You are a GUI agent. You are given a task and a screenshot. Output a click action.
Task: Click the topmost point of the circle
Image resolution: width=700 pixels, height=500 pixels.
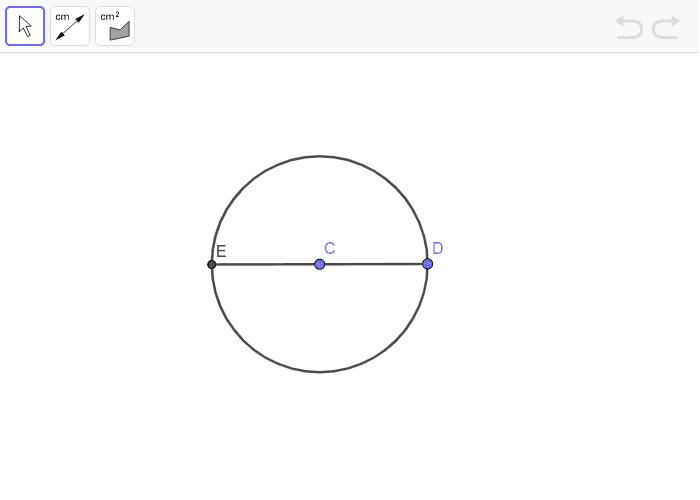click(x=320, y=156)
